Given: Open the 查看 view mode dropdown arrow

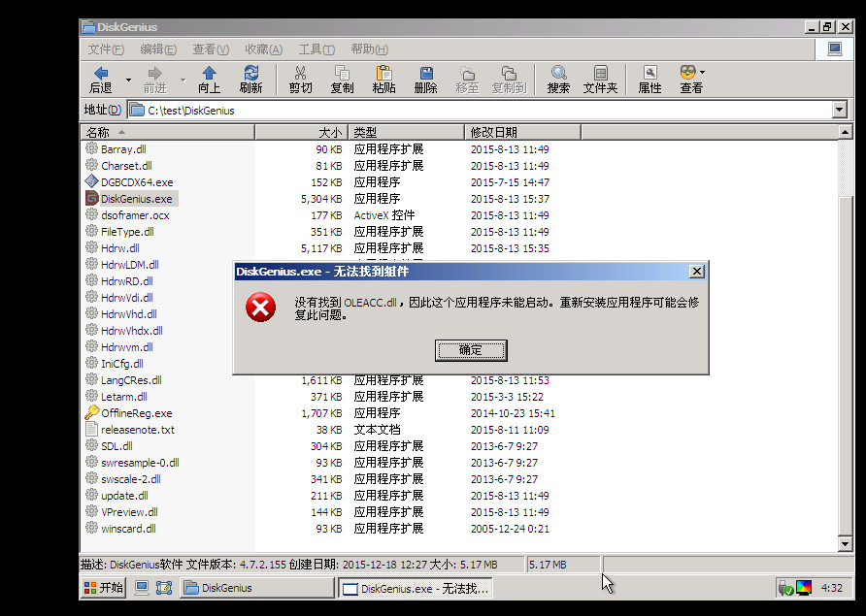Looking at the screenshot, I should pos(702,73).
